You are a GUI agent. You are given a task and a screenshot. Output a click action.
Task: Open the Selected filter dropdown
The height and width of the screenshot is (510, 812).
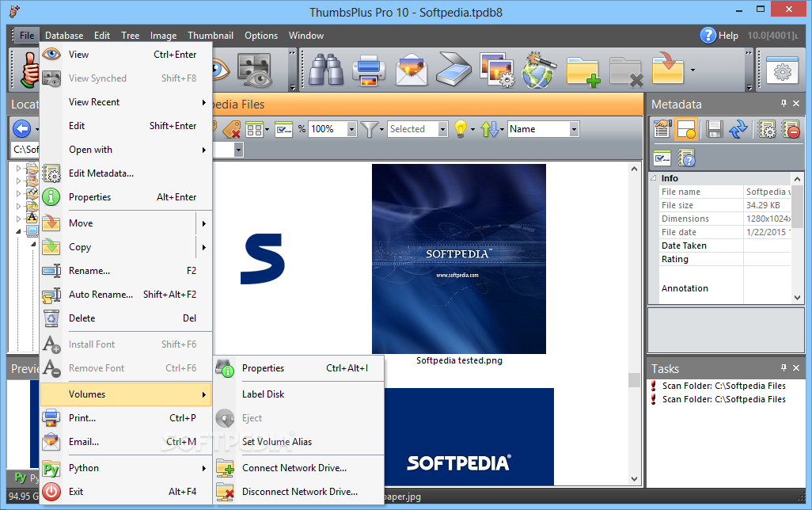click(442, 129)
